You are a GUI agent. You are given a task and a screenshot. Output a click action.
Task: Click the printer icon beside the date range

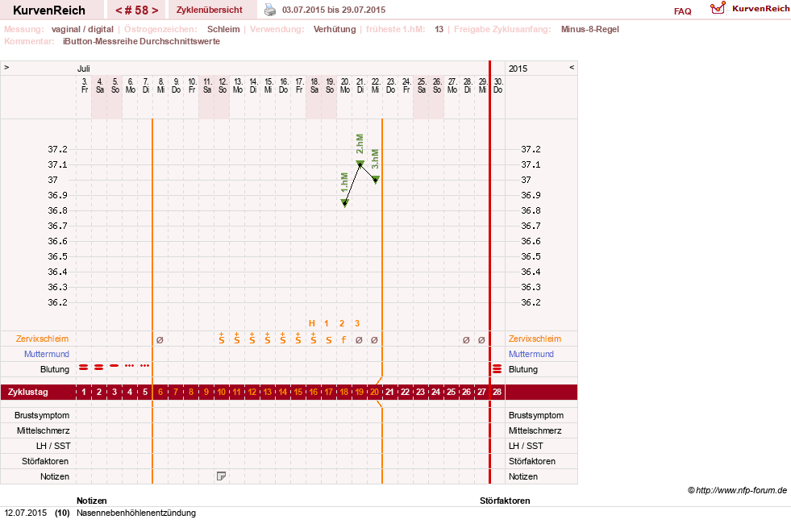(x=270, y=10)
